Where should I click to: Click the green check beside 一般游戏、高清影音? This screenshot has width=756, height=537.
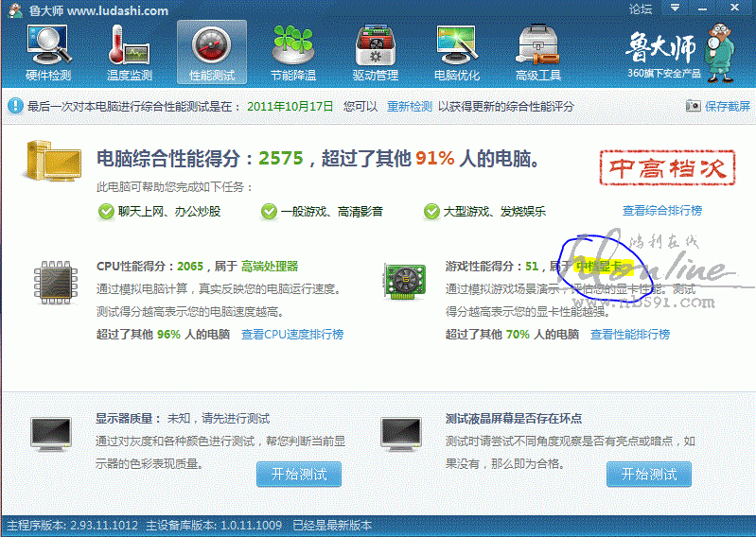(269, 212)
